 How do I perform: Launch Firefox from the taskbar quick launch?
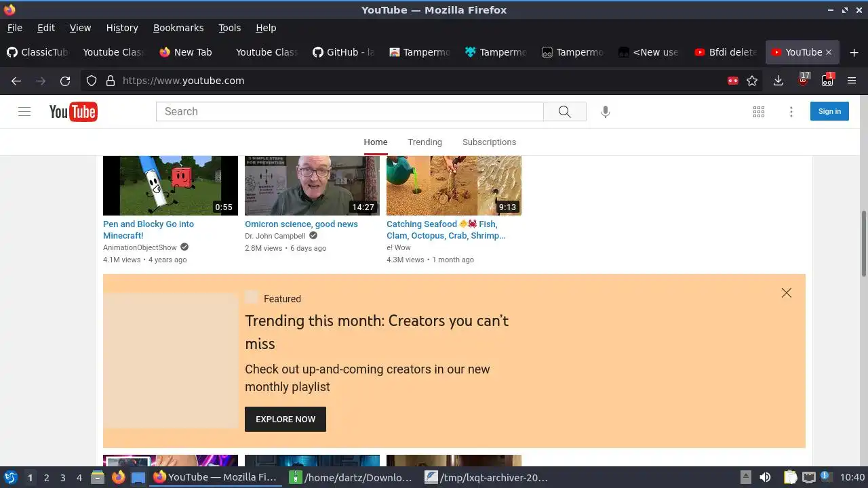118,477
